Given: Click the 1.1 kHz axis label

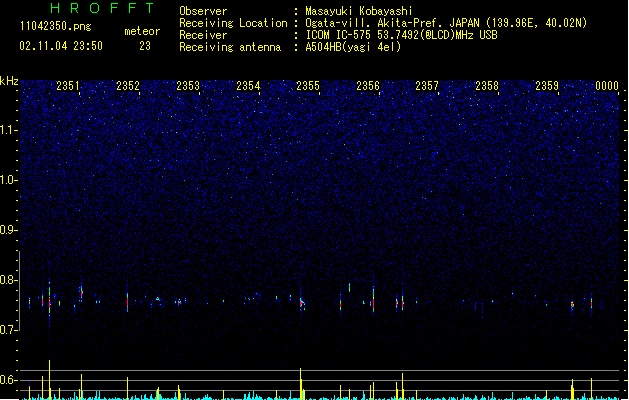Looking at the screenshot, I should pyautogui.click(x=8, y=130).
